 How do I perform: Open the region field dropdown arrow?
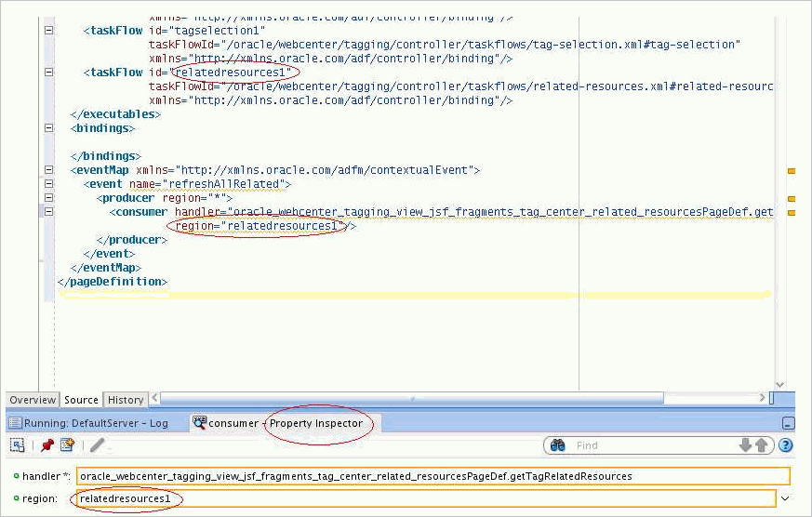click(x=786, y=498)
